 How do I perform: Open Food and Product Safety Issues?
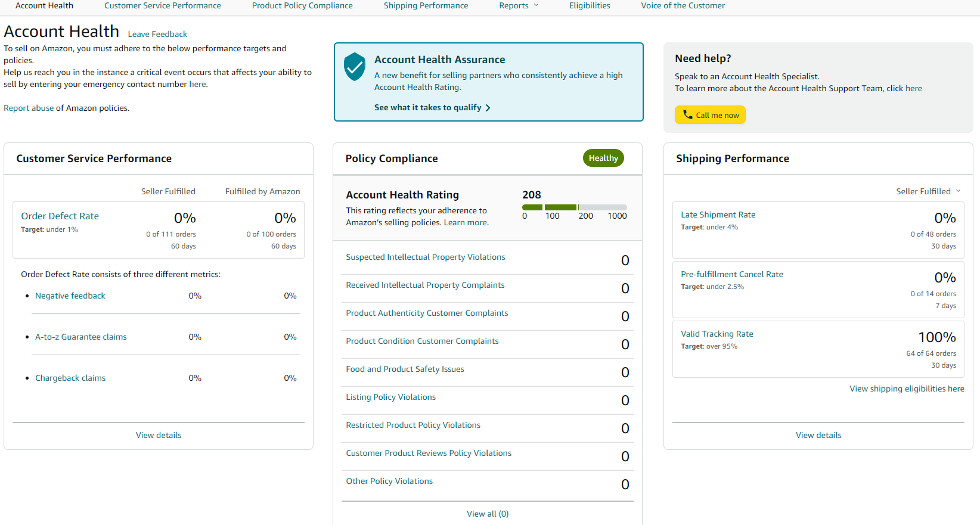pos(405,369)
